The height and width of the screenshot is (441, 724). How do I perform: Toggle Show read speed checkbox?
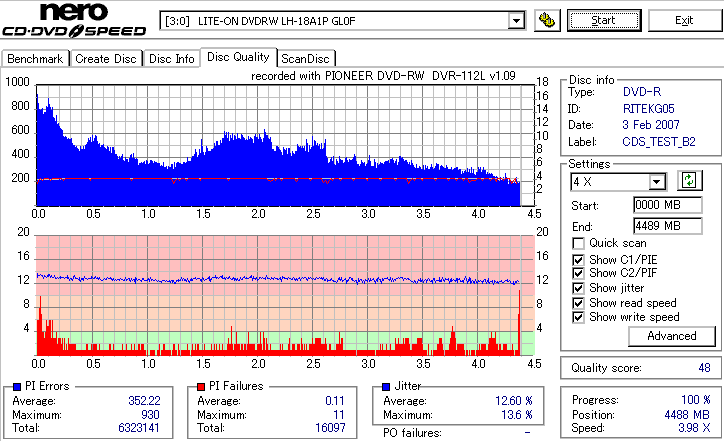[x=578, y=303]
